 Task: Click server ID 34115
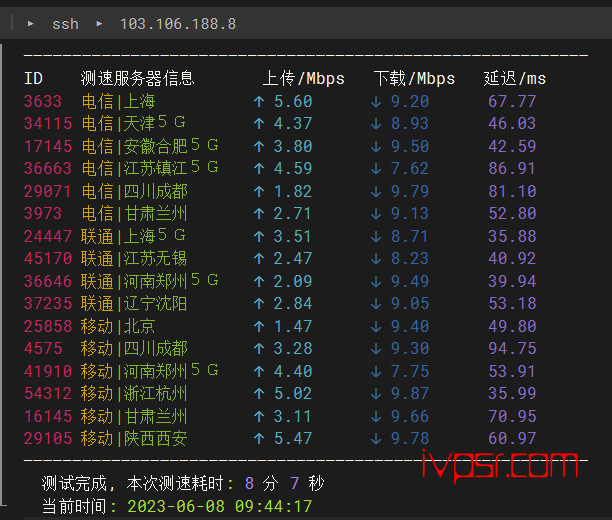tap(48, 123)
